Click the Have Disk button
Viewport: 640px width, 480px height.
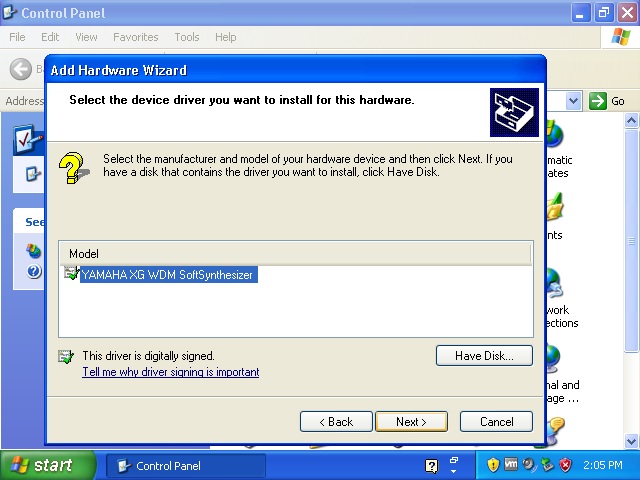tap(484, 355)
